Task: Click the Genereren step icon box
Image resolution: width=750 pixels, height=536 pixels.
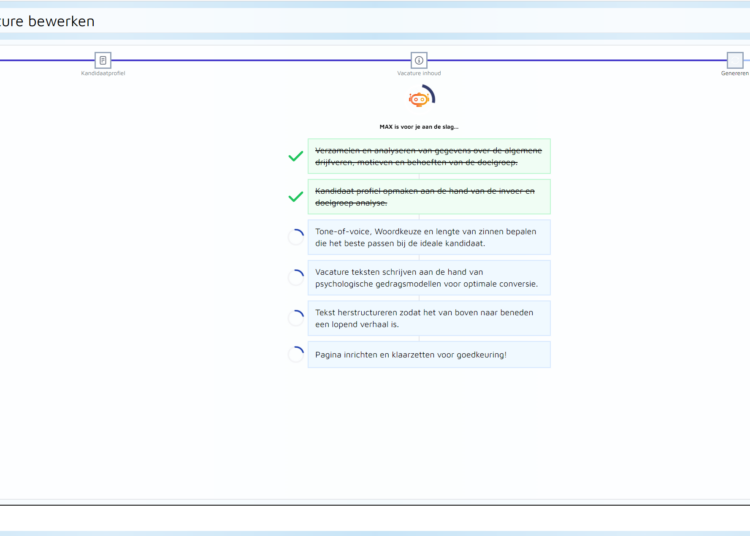Action: (x=735, y=60)
